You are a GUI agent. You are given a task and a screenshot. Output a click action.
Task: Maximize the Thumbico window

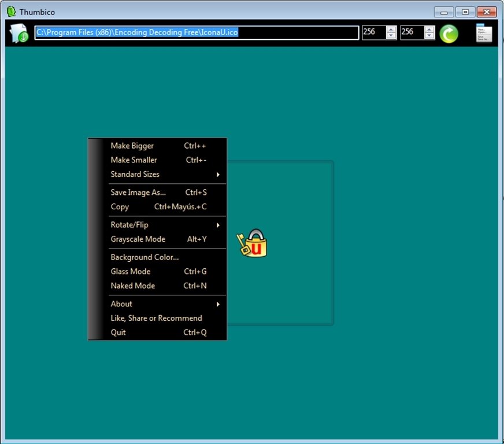[465, 12]
